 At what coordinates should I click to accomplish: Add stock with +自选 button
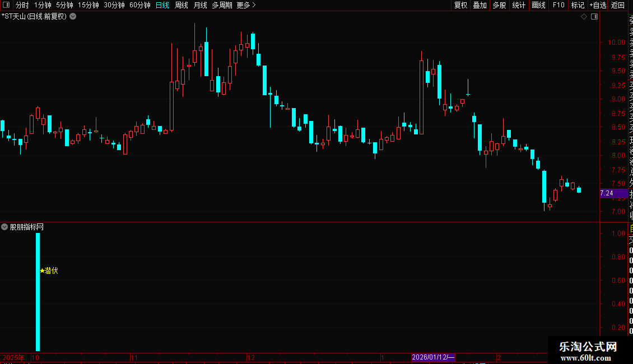pos(598,5)
